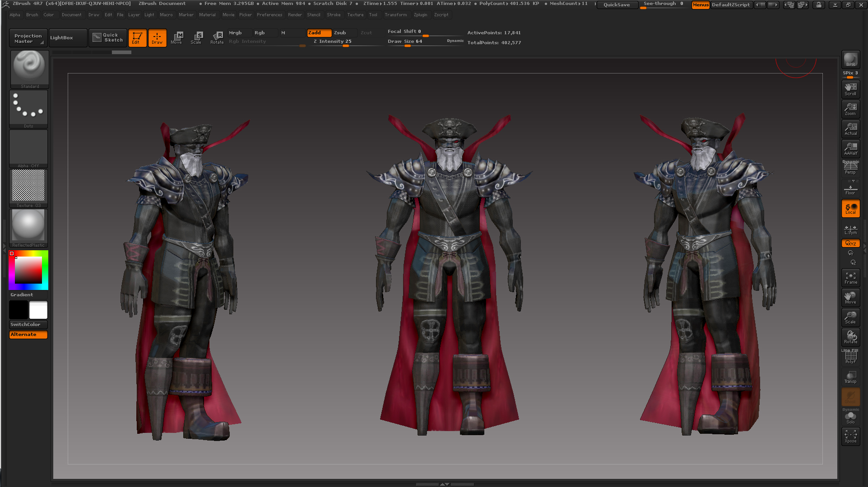Open the Standard brush selector

coord(29,69)
